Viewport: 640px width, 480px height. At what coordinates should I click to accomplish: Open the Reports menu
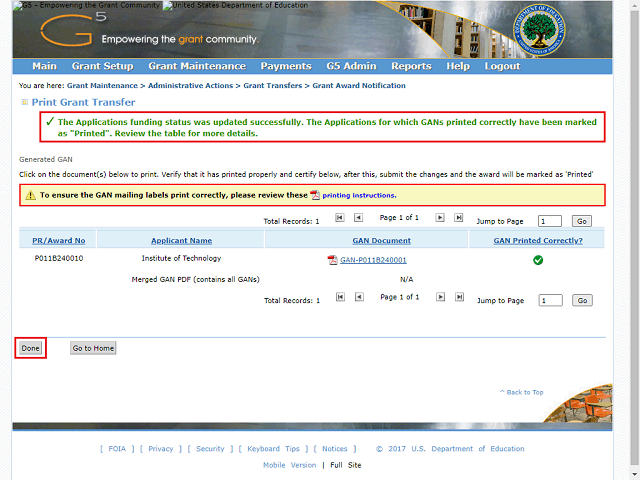[411, 66]
